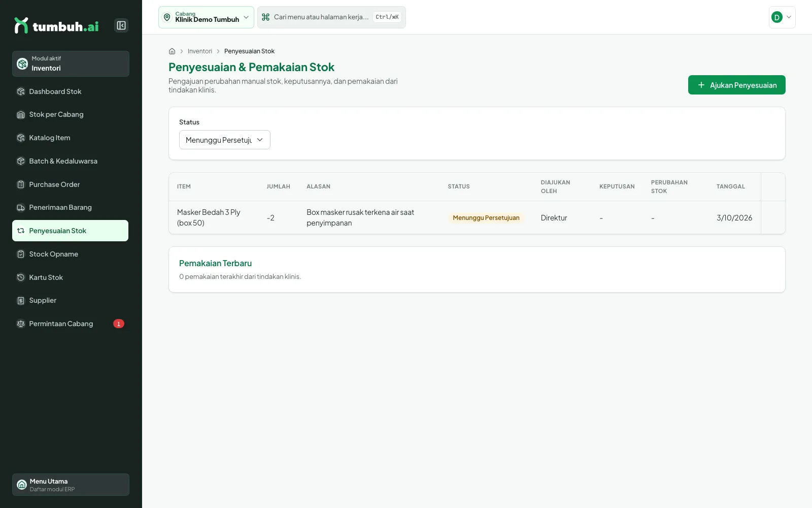Image resolution: width=812 pixels, height=508 pixels.
Task: Click the Kartu Stok history icon
Action: coord(21,277)
